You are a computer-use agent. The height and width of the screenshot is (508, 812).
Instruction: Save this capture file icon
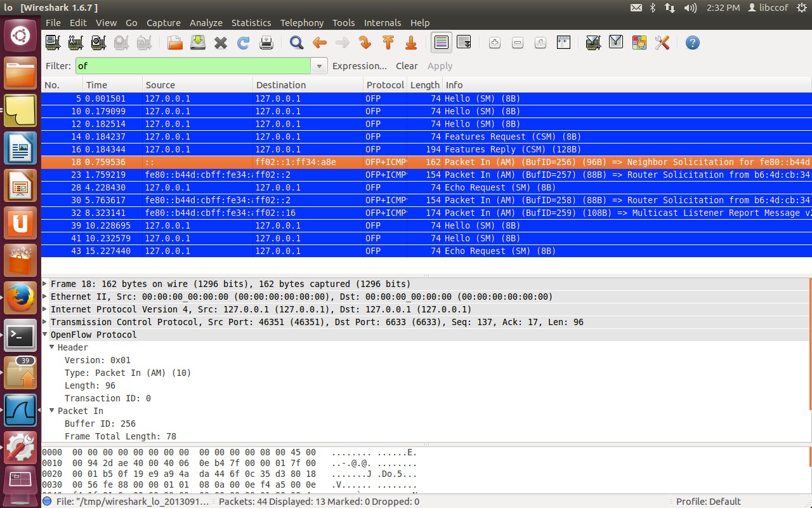coord(198,43)
